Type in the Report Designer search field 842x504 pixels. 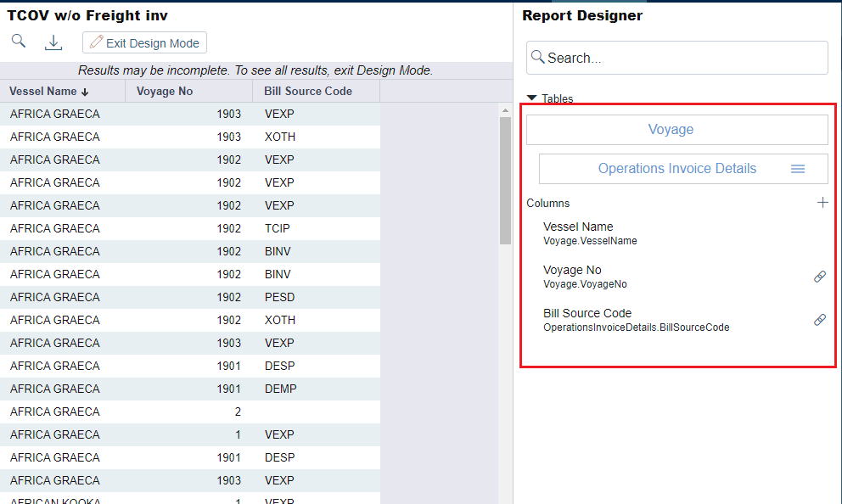(x=683, y=58)
